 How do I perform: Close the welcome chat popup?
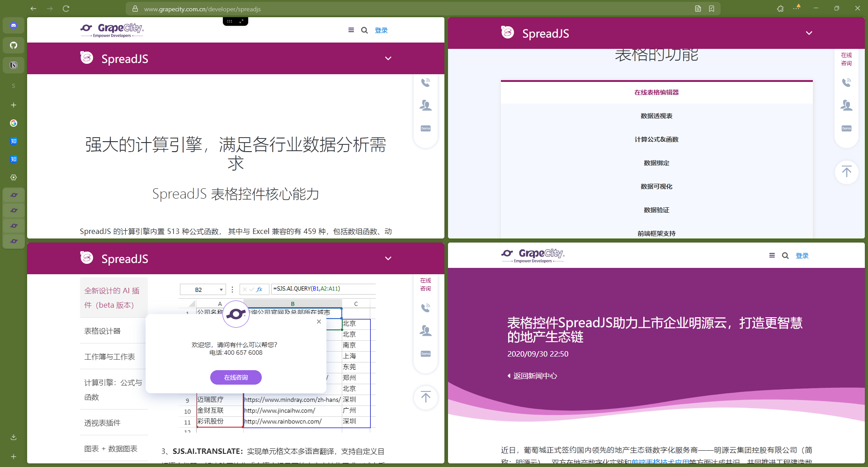(319, 322)
